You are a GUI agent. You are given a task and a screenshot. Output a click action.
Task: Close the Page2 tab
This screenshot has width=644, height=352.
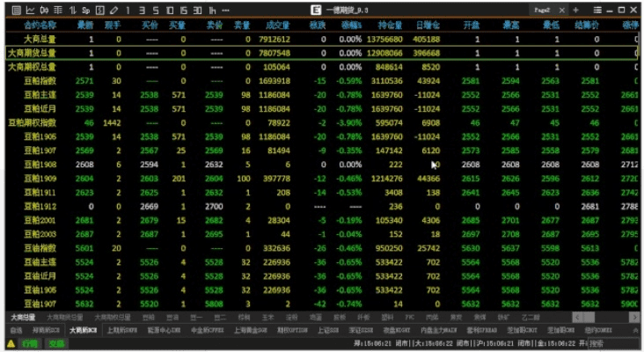[x=563, y=9]
